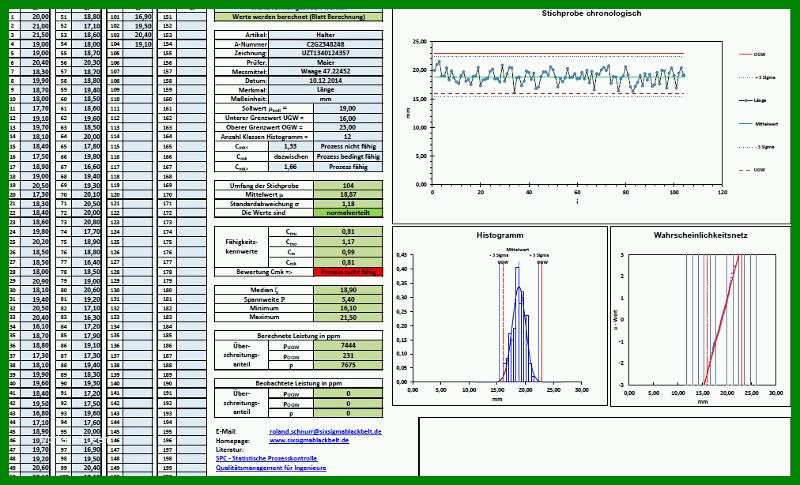Click the Minimum value 16,10
Viewport: 800px width, 485px height.
pos(348,309)
